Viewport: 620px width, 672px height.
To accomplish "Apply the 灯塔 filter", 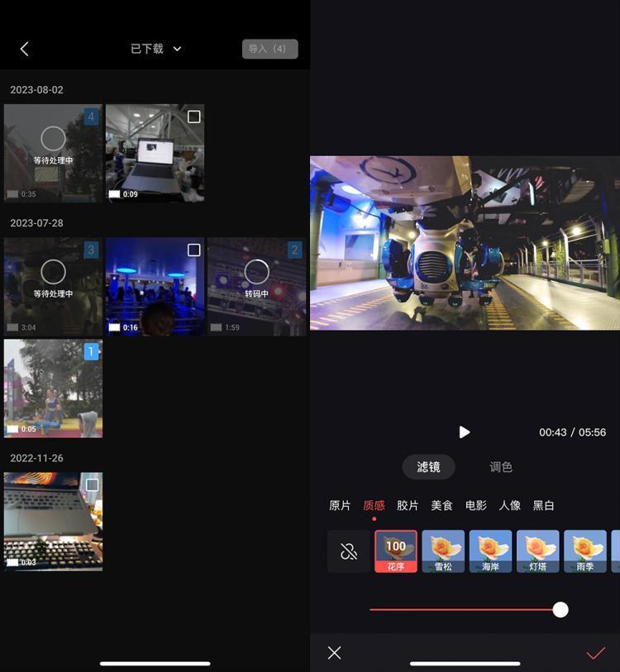I will click(537, 551).
